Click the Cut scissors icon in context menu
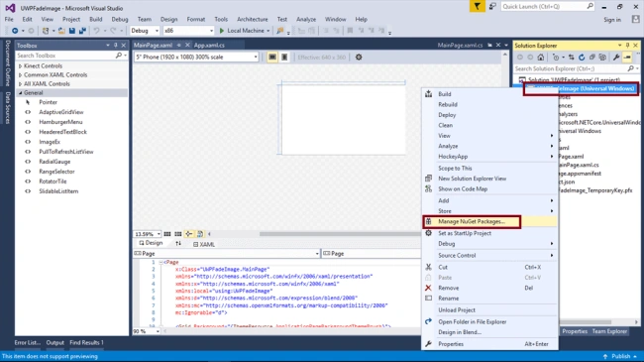Screen dimensions: 644x362 pos(428,267)
